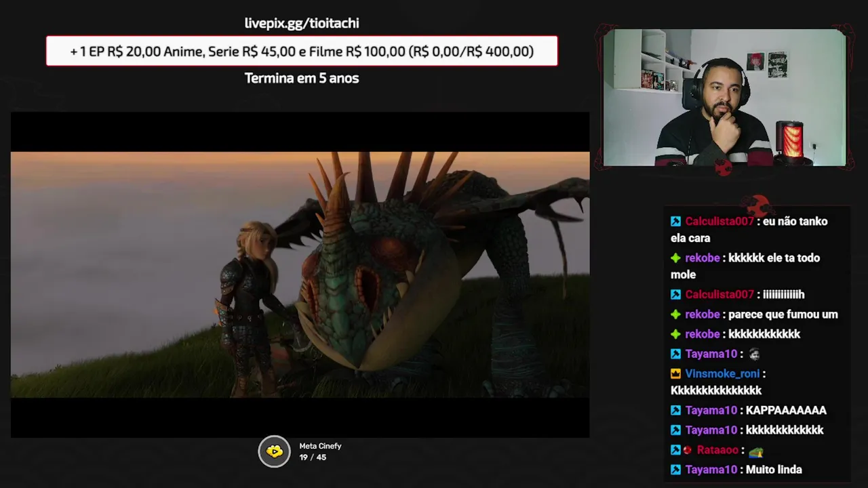Click the first blue badge in Rataaoo's row

click(675, 450)
